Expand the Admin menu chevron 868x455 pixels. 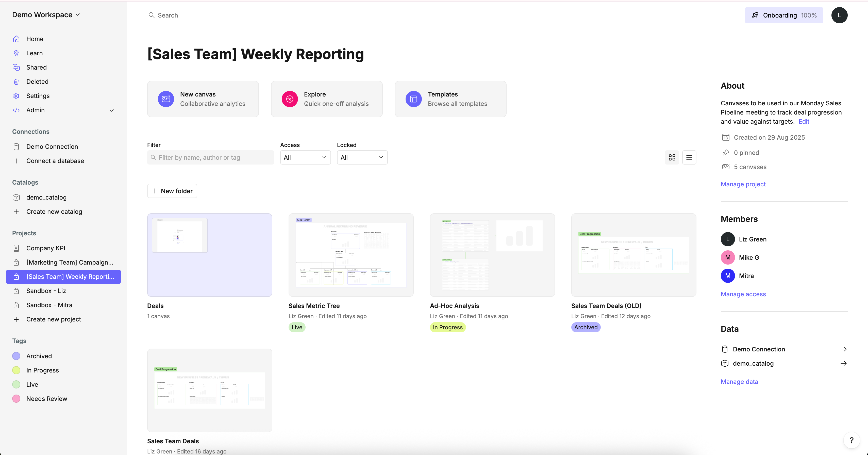pos(111,110)
